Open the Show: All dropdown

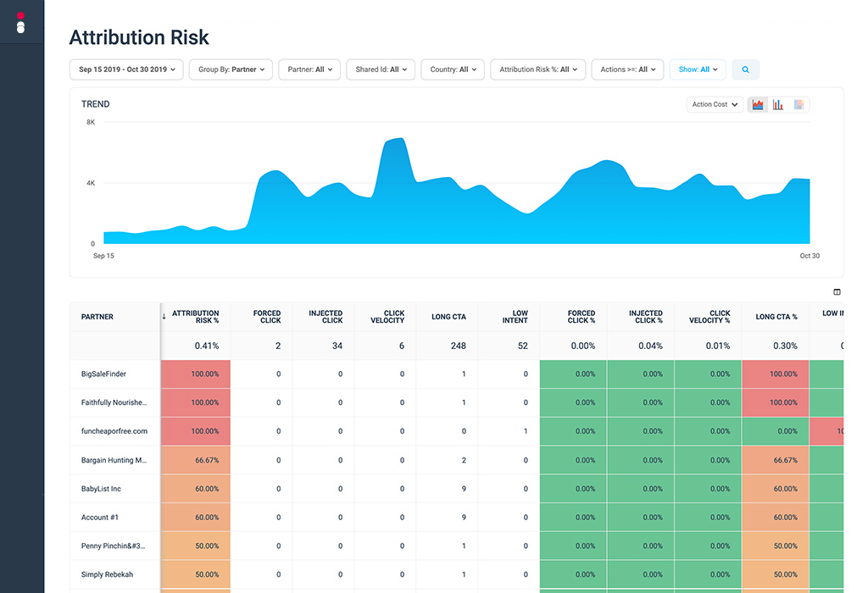click(698, 69)
